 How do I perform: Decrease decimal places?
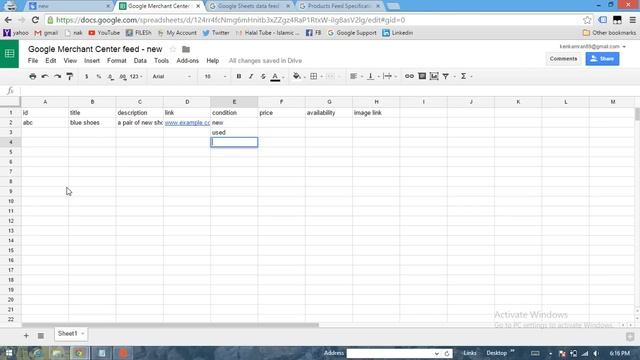111,76
